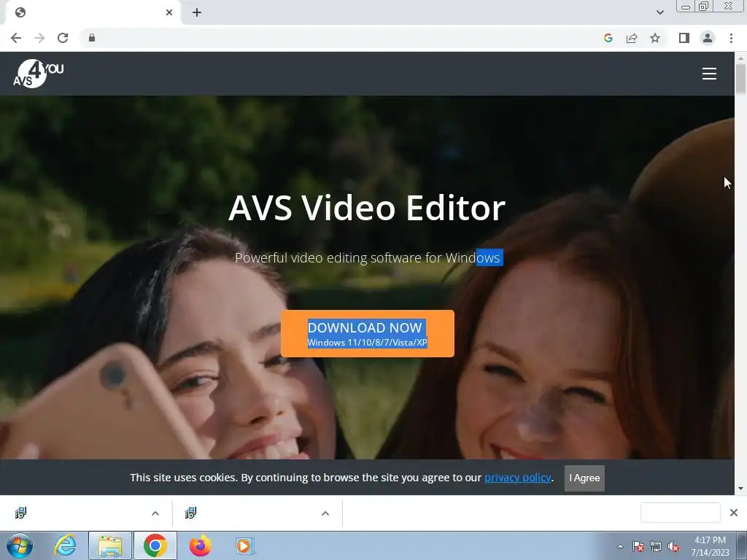Bookmark this page with the star

655,38
